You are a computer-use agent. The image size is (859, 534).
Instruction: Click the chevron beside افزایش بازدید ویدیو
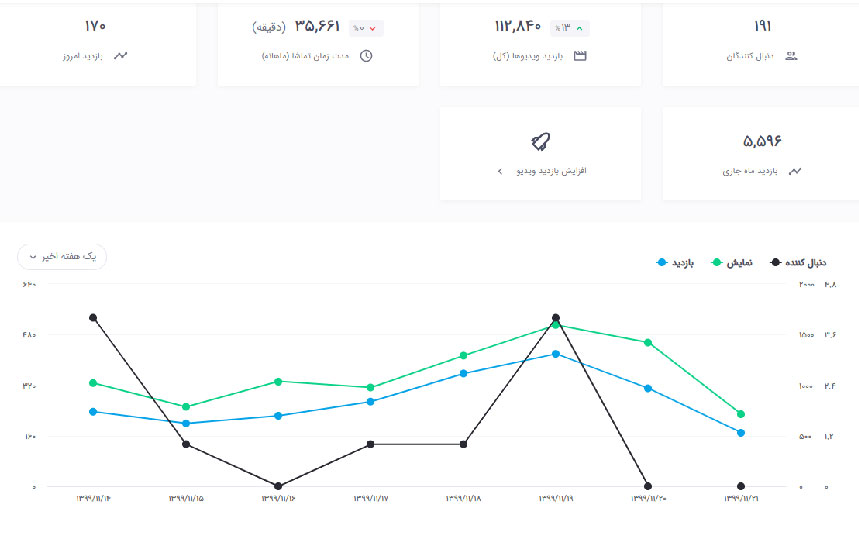(x=499, y=171)
